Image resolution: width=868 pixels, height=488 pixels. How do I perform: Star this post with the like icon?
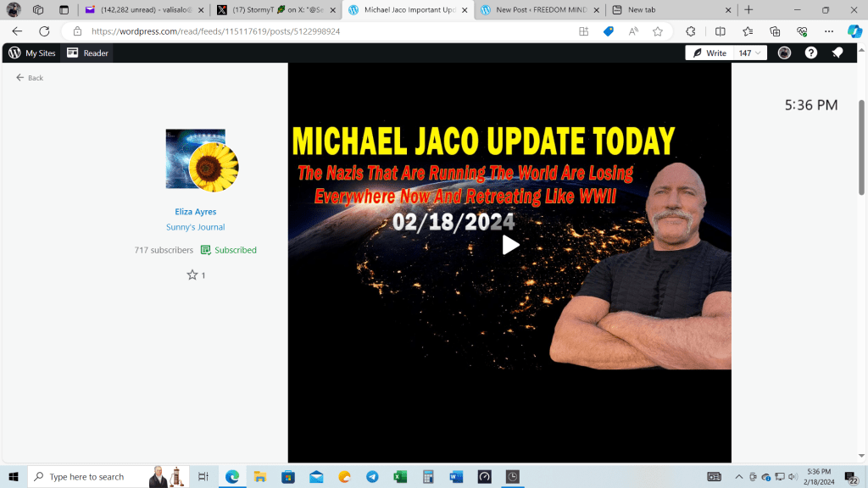point(192,274)
